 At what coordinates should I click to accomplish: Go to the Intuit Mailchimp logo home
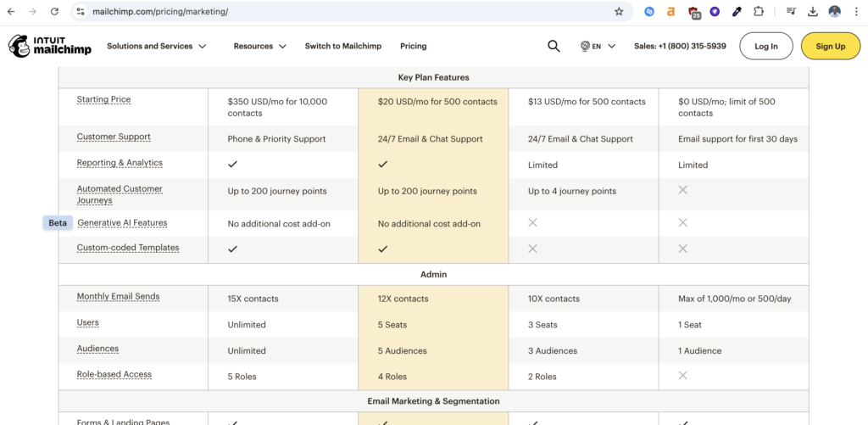[50, 47]
